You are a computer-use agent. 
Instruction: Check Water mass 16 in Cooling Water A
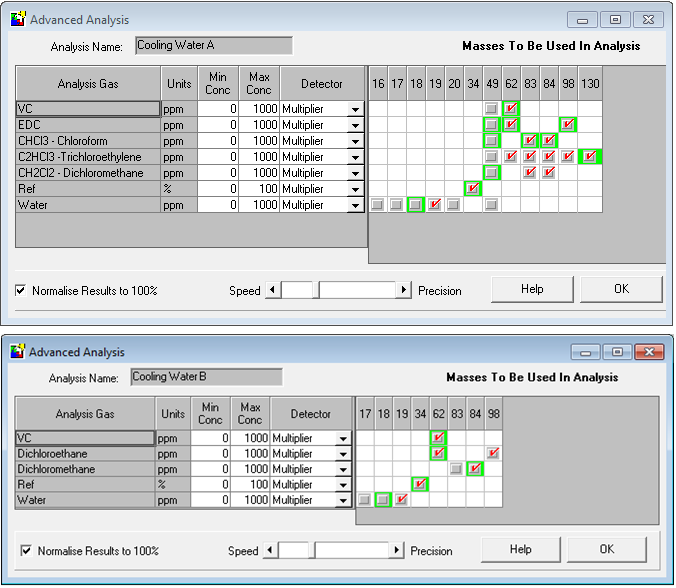click(377, 204)
